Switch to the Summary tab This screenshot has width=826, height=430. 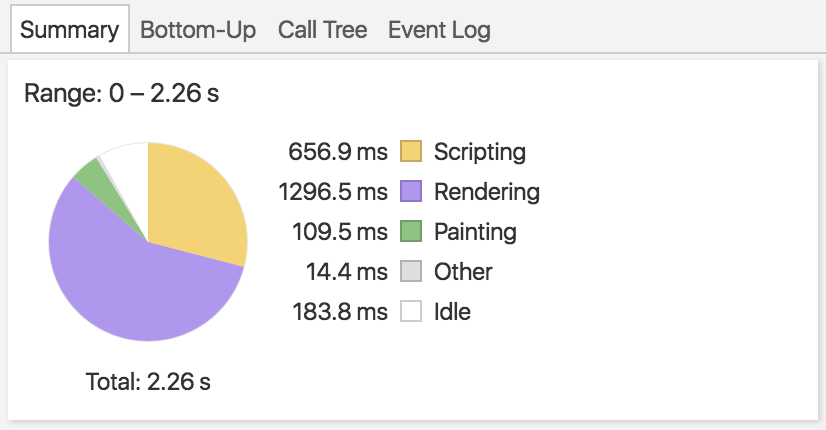69,29
